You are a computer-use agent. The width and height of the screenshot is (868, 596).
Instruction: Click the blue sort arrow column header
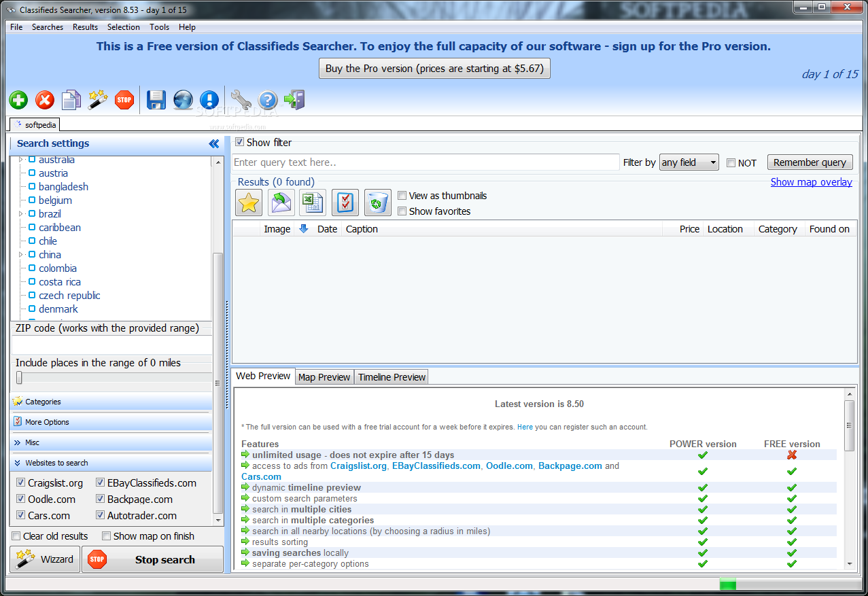click(304, 229)
